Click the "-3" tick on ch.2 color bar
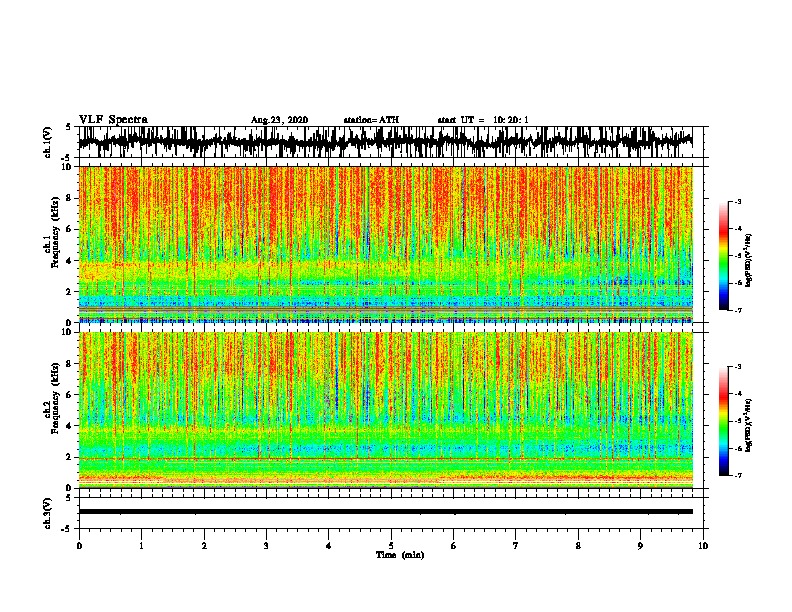Screen dimensions: 792x612 (x=737, y=367)
